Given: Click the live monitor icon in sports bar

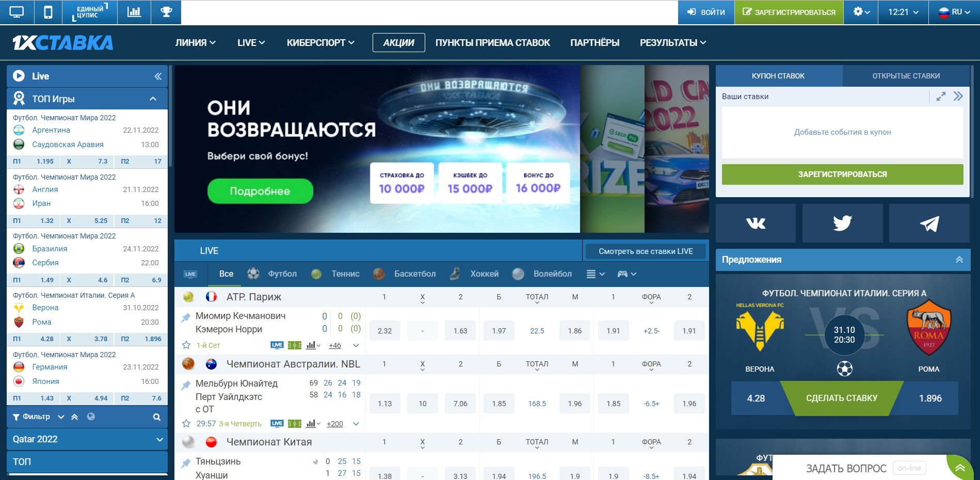Looking at the screenshot, I should coord(190,274).
